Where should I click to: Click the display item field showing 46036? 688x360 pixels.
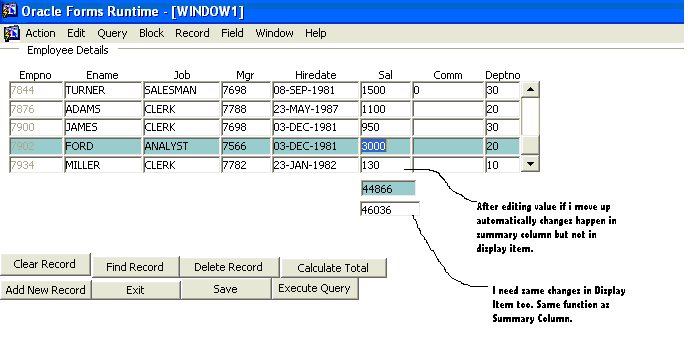(x=390, y=209)
